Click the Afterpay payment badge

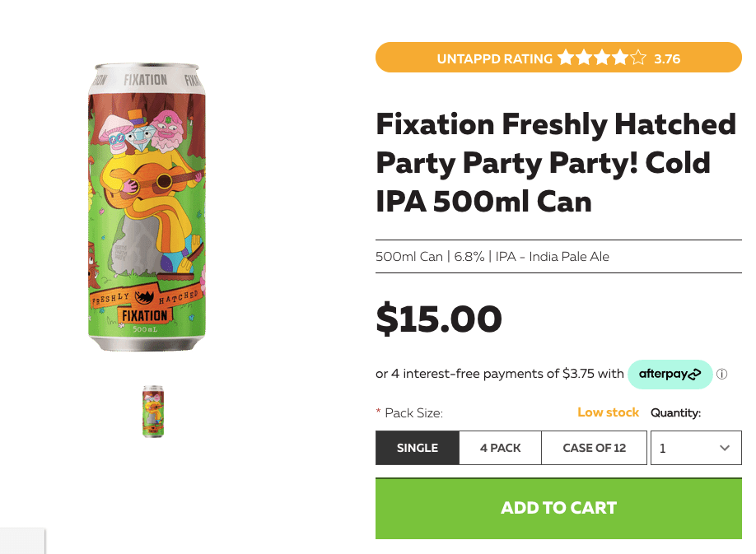tap(670, 374)
